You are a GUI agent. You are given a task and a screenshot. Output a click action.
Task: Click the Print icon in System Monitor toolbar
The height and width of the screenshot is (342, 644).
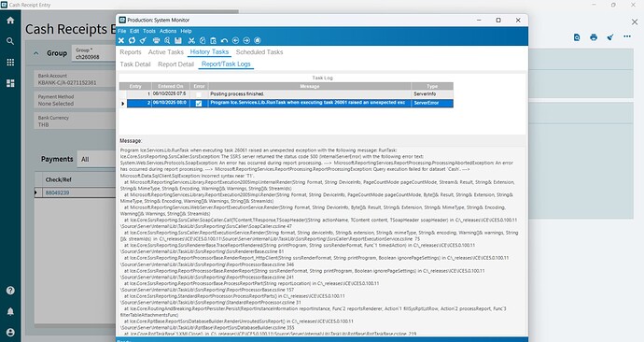(156, 40)
